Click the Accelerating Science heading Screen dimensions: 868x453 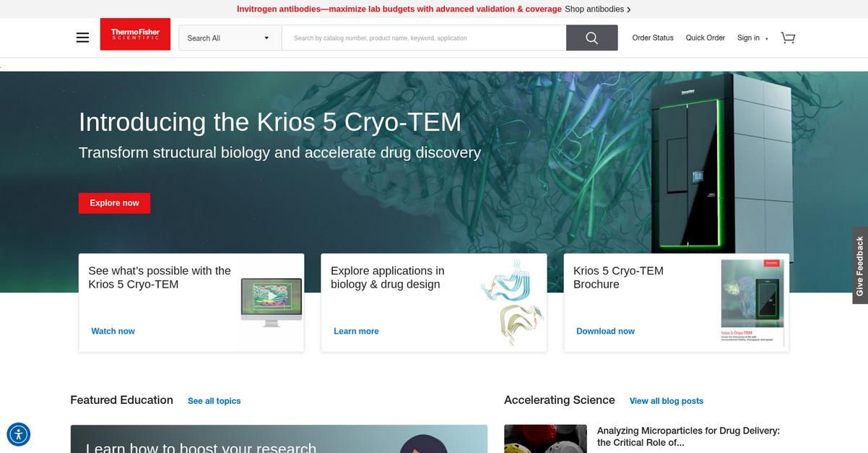tap(560, 400)
